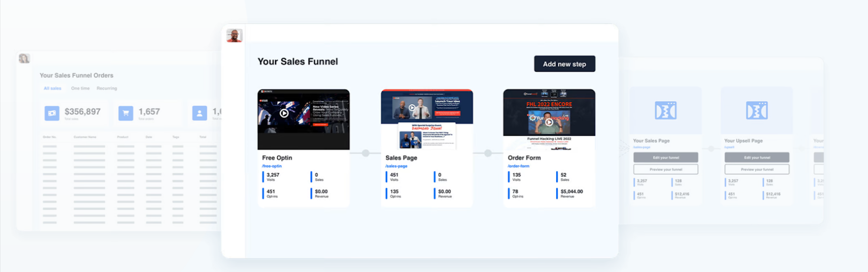The width and height of the screenshot is (868, 272).
Task: Click Preview your funnel under Your Sales Page
Action: point(666,169)
